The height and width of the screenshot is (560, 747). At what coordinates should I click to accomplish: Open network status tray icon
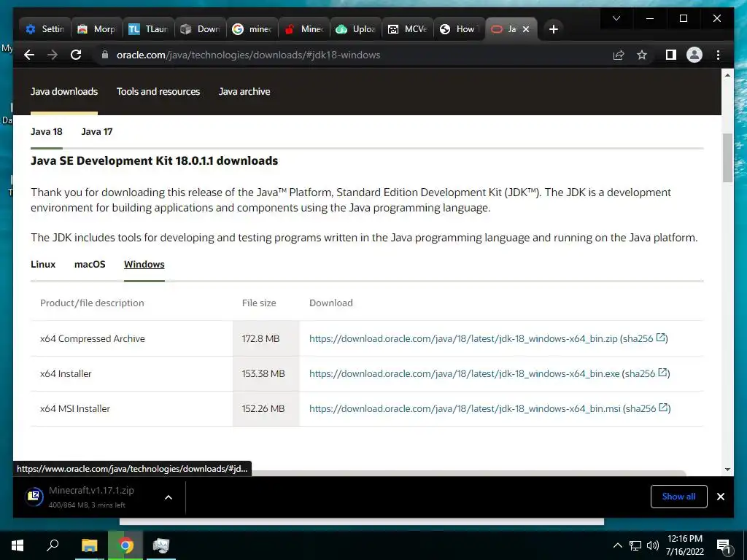[635, 545]
